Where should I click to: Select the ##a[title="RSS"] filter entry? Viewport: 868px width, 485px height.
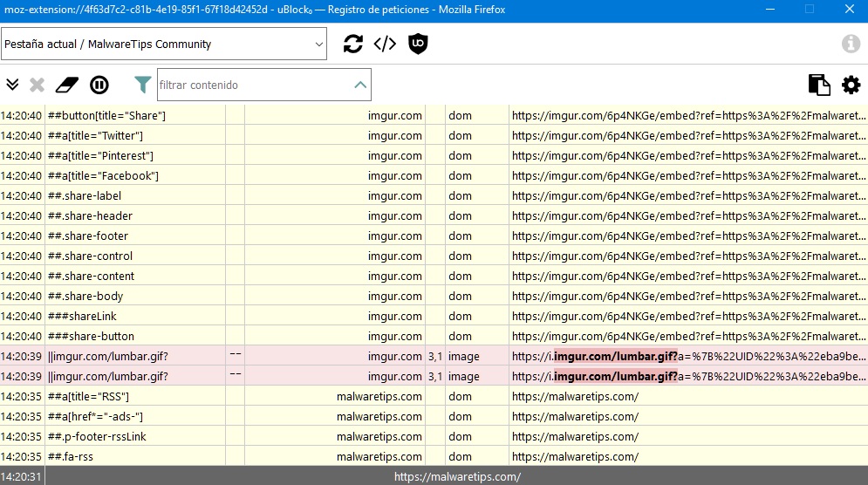pyautogui.click(x=88, y=396)
